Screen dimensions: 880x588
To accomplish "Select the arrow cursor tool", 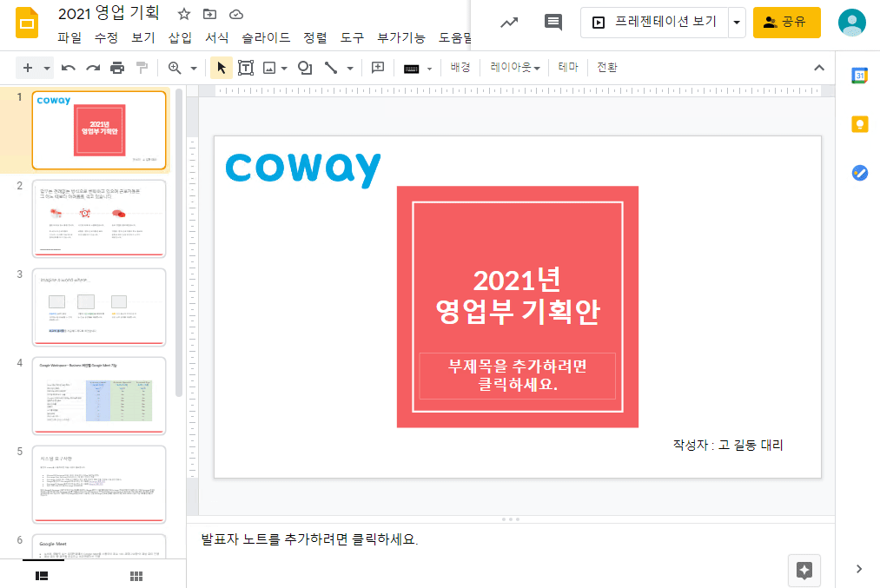I will tap(222, 68).
